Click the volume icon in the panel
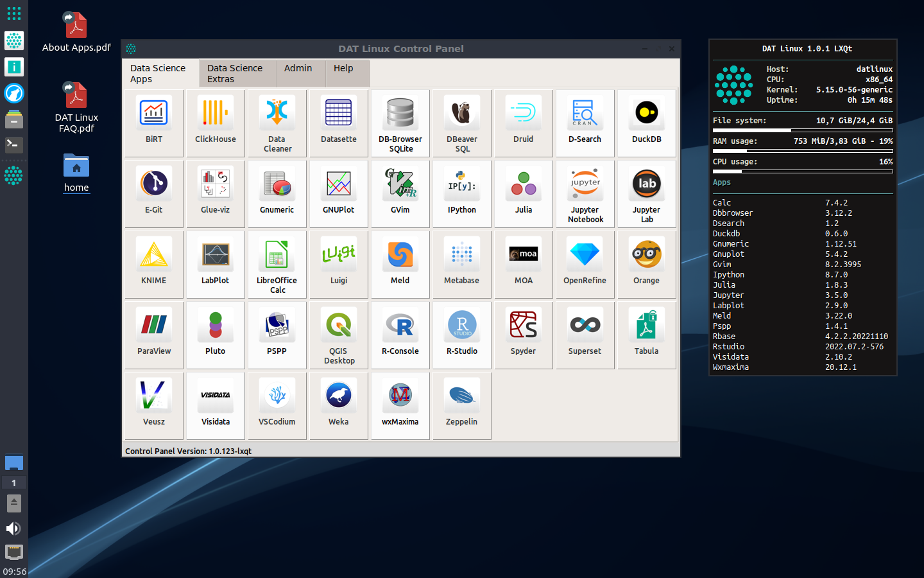The width and height of the screenshot is (924, 578). click(x=13, y=529)
